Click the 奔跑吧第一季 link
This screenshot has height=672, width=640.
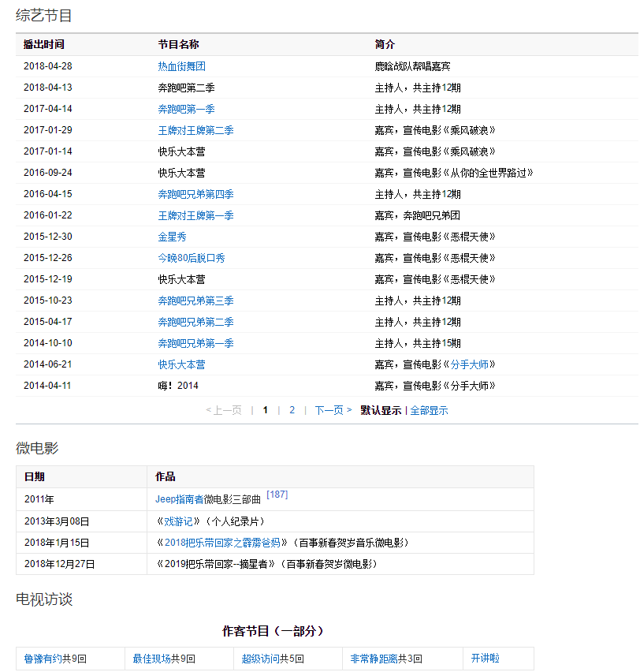point(186,109)
